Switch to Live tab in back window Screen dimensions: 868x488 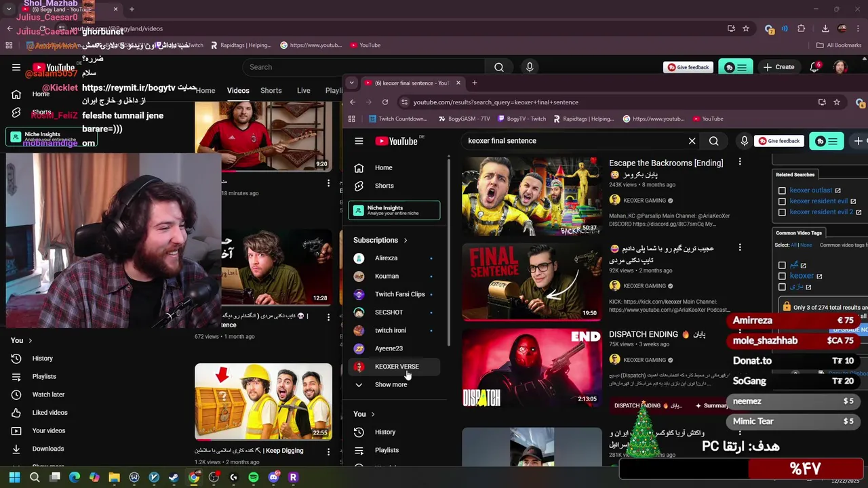304,91
